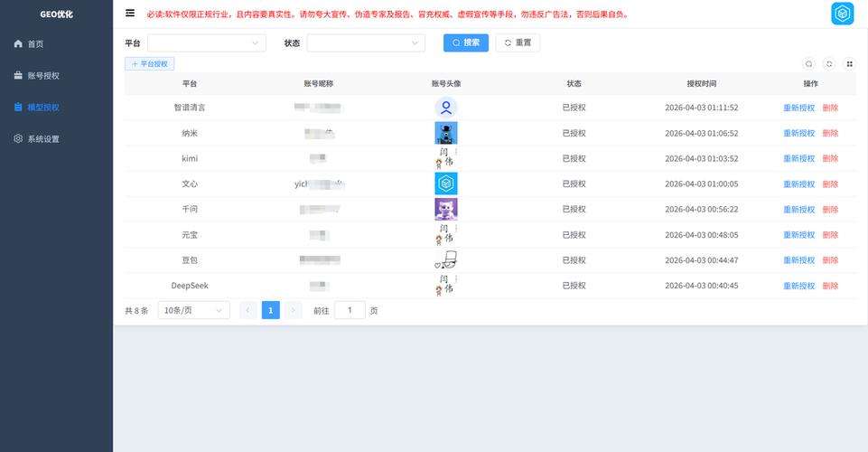This screenshot has width=868, height=452.
Task: Click 重新授权 for 元宝 row
Action: tap(798, 235)
